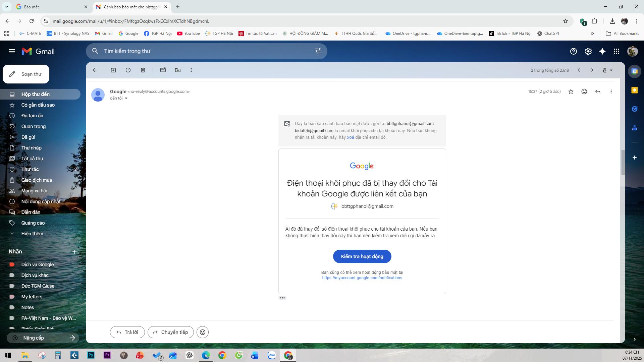
Task: Open Windows Start menu
Action: [x=8, y=355]
